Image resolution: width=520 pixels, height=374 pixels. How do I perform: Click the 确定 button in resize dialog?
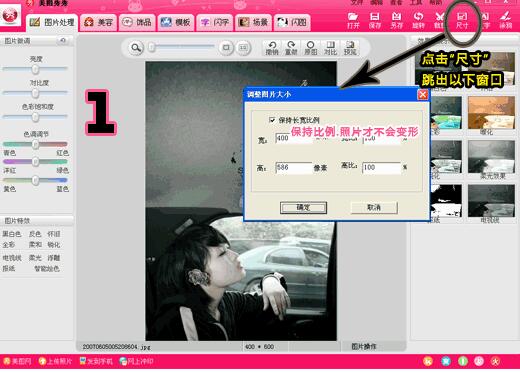coord(303,207)
